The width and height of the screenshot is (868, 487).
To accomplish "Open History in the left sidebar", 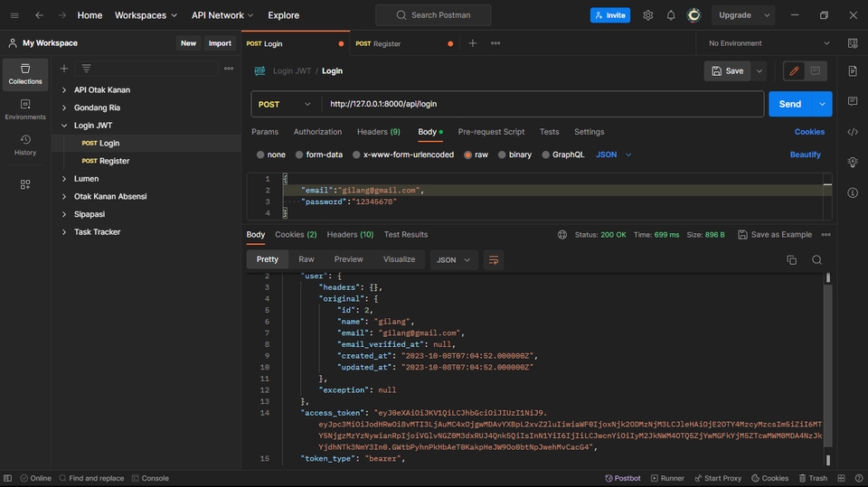I will pyautogui.click(x=25, y=145).
